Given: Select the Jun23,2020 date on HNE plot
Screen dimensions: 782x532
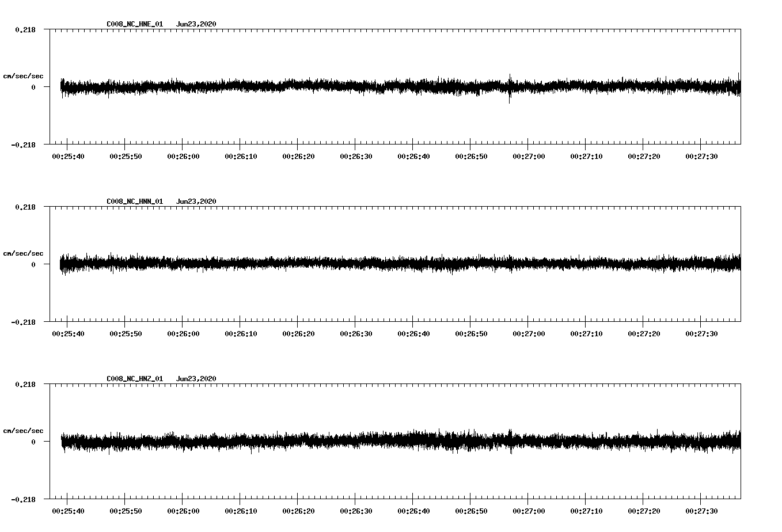Looking at the screenshot, I should pyautogui.click(x=196, y=24).
